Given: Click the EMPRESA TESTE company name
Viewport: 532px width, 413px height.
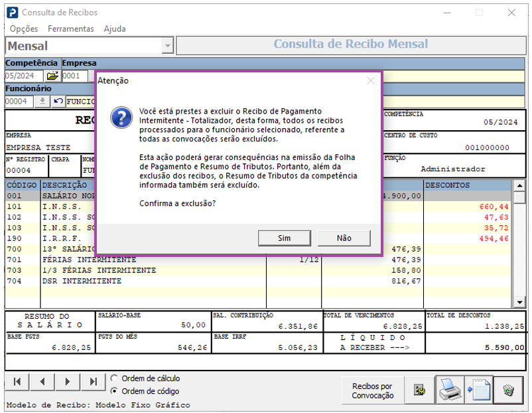Looking at the screenshot, I should coord(38,147).
